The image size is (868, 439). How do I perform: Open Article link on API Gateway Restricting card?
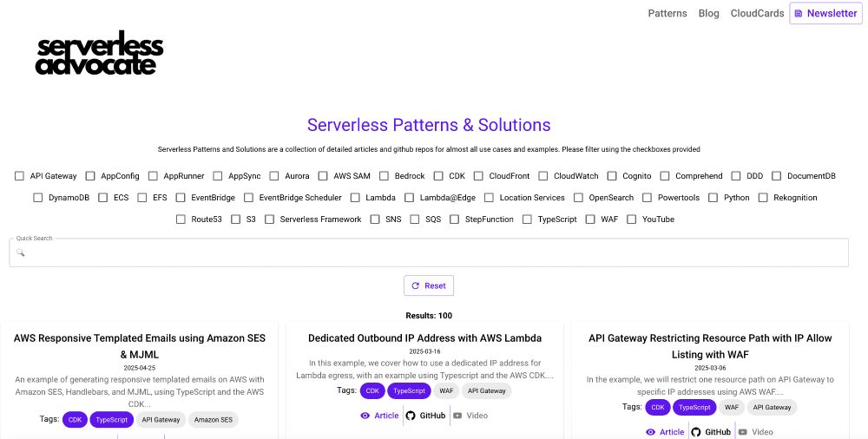(665, 432)
